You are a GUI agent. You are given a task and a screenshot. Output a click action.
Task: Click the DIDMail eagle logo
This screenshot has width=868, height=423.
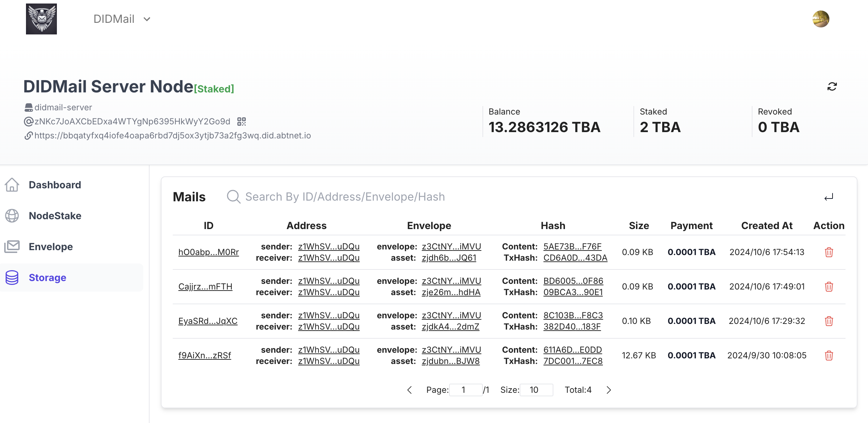(41, 19)
